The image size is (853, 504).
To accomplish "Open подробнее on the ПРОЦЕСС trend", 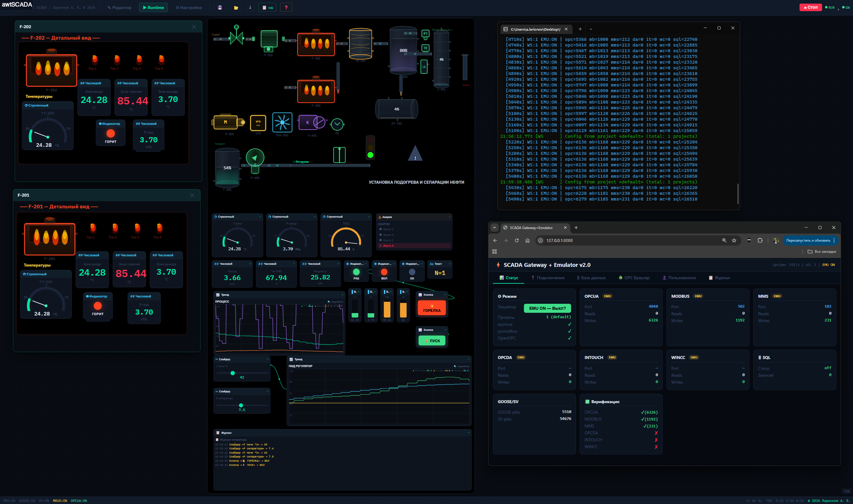I will point(335,302).
